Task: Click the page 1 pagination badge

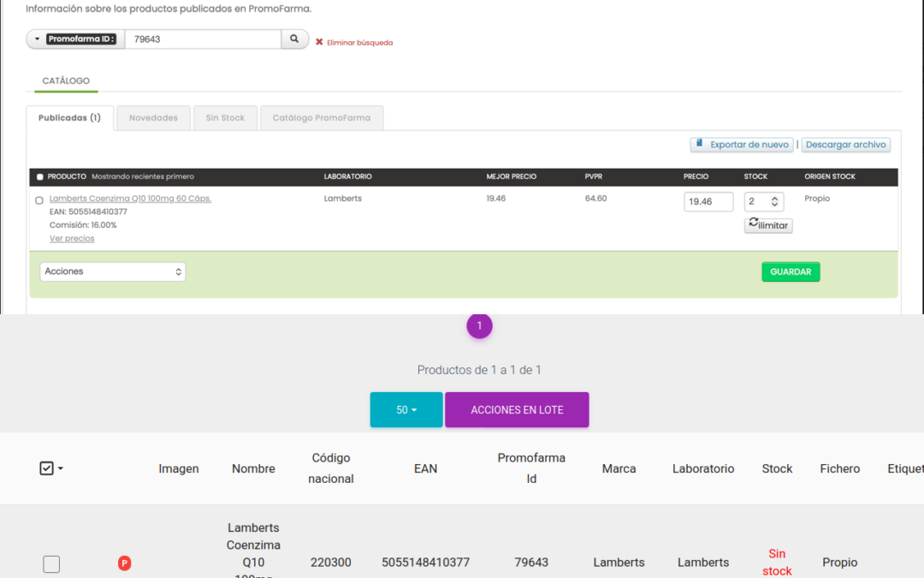Action: (x=479, y=326)
